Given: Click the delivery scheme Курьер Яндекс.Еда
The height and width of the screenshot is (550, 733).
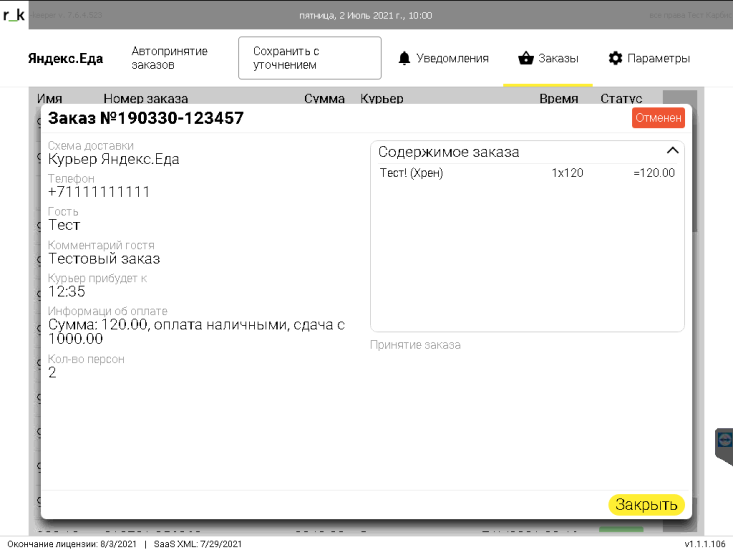Looking at the screenshot, I should [114, 159].
